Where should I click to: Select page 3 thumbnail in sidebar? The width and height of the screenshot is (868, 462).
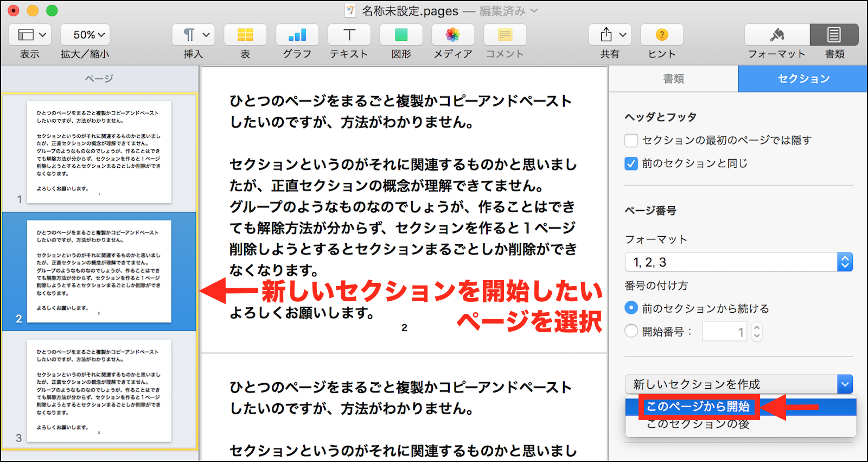coord(99,391)
